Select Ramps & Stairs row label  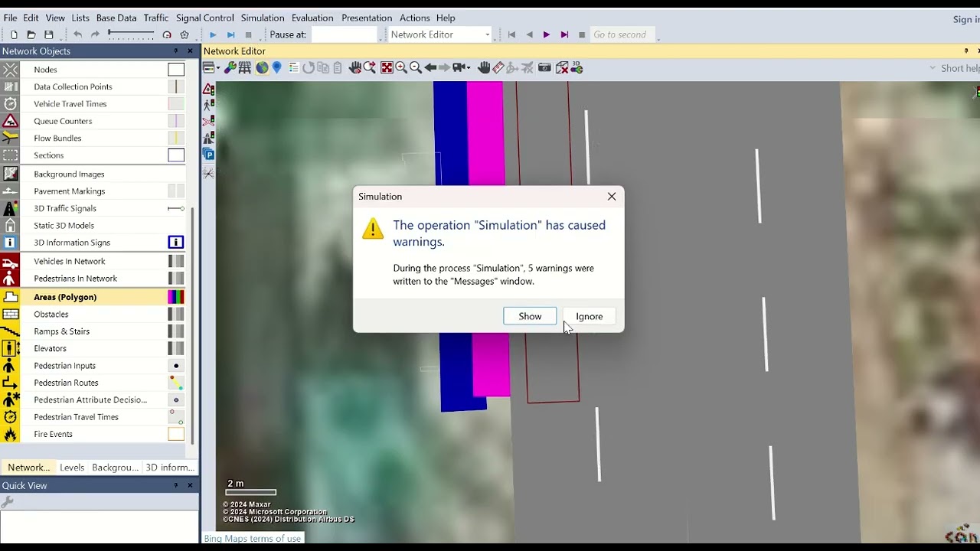[x=61, y=331]
